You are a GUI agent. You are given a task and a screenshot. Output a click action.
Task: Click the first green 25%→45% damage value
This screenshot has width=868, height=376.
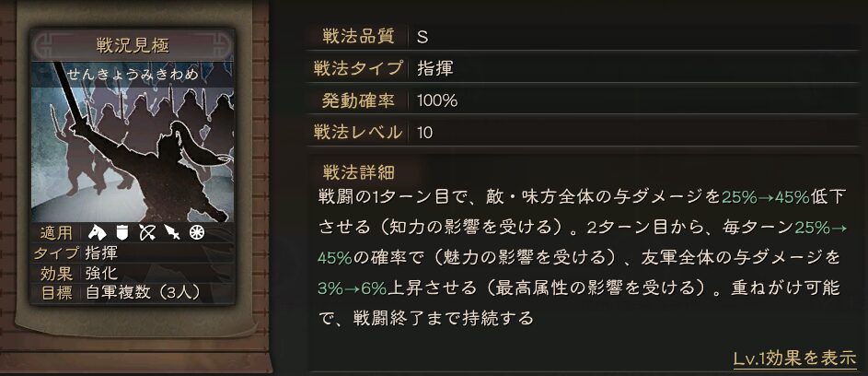pos(766,197)
